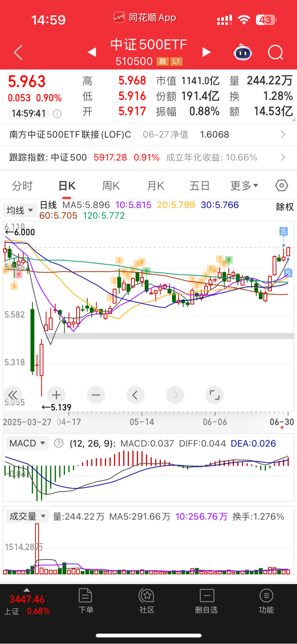Tap 振幅 0.88% amplitude value
Image resolution: width=297 pixels, height=644 pixels.
pos(188,112)
